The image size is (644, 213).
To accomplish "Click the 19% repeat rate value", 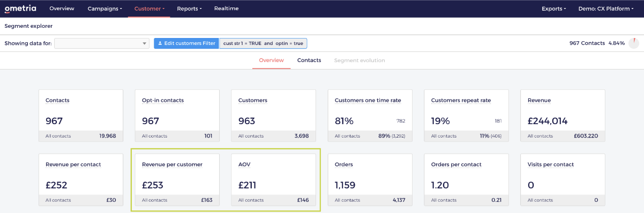I will click(x=440, y=121).
